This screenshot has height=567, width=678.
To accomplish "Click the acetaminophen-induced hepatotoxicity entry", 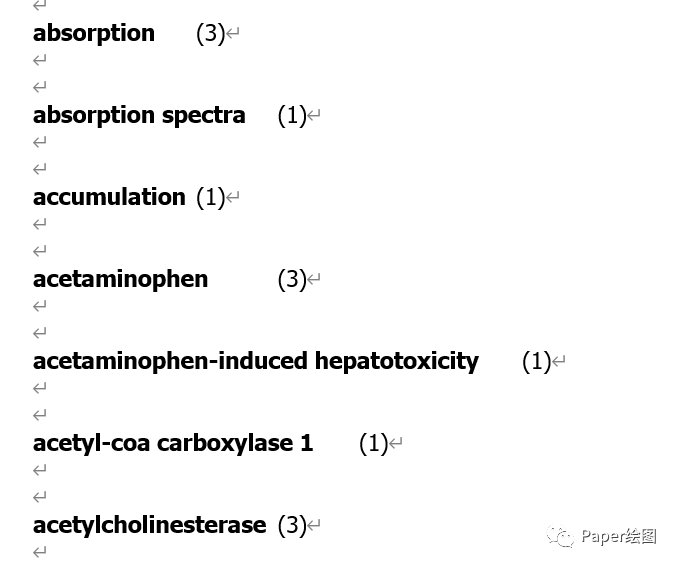I will 256,361.
